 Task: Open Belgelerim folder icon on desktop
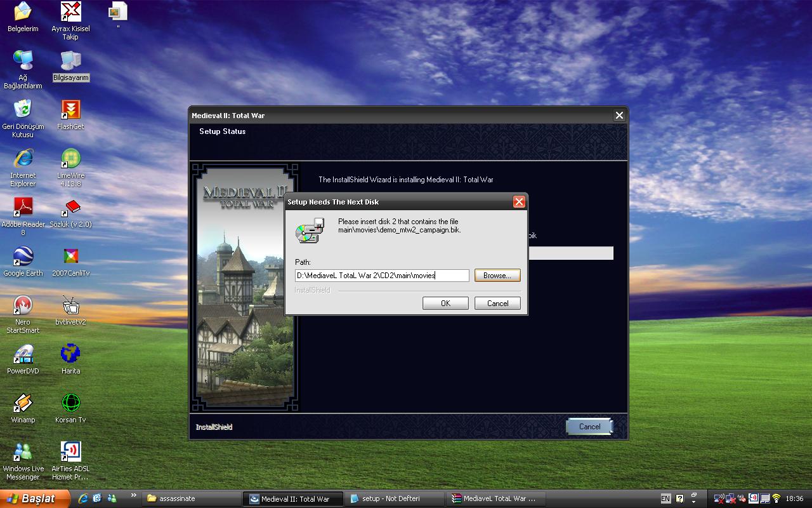[x=23, y=17]
